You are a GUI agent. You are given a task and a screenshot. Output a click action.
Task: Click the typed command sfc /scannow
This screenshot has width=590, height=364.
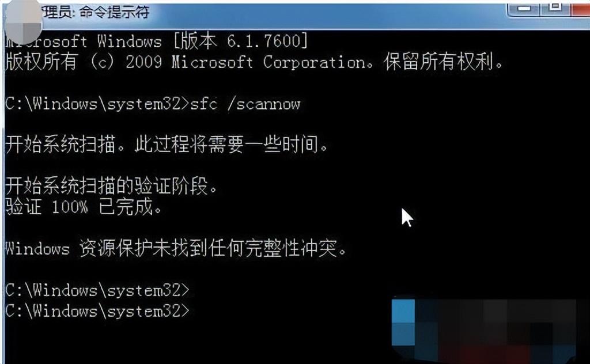245,104
